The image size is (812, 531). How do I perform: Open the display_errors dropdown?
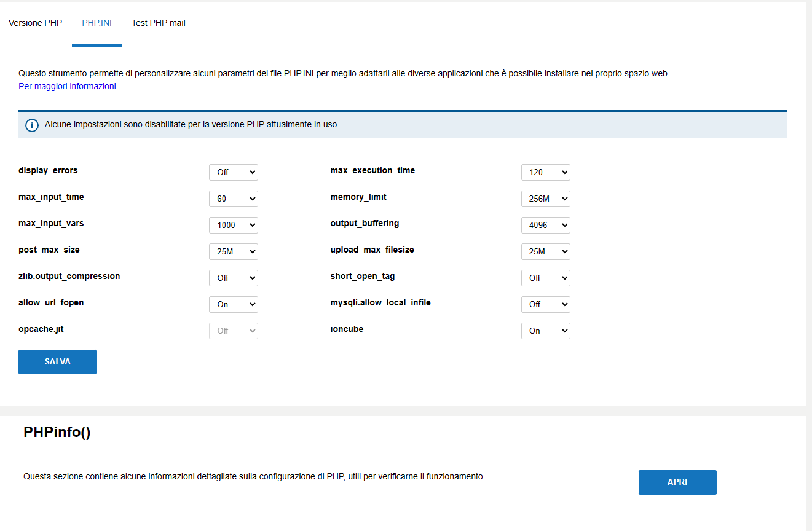(x=233, y=173)
